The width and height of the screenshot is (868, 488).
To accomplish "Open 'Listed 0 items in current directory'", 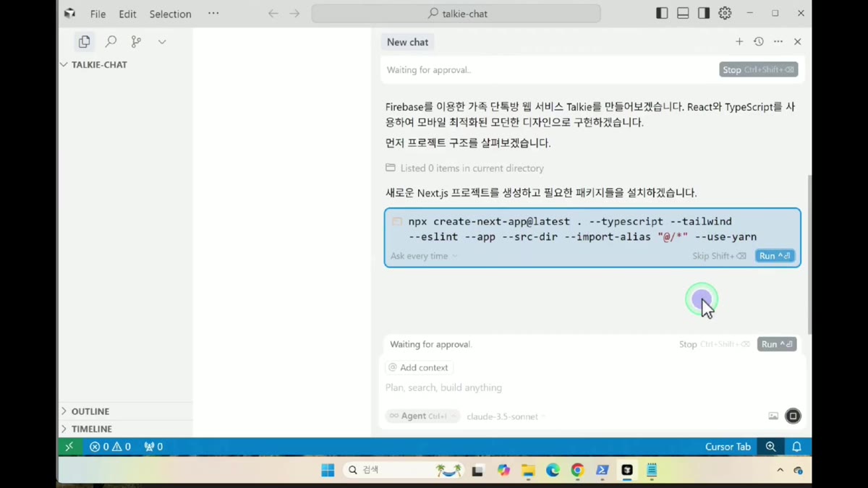I will click(464, 168).
